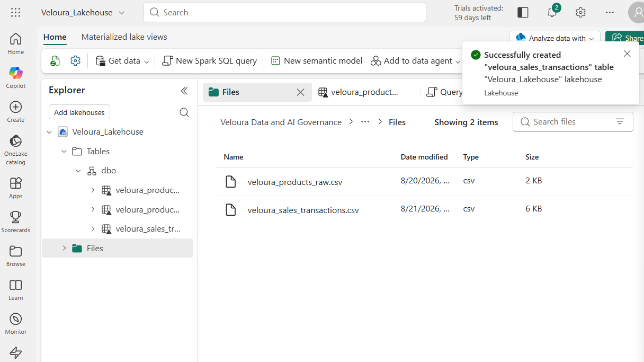Click the refresh lakehouse icon in toolbar
The image size is (644, 362).
55,61
